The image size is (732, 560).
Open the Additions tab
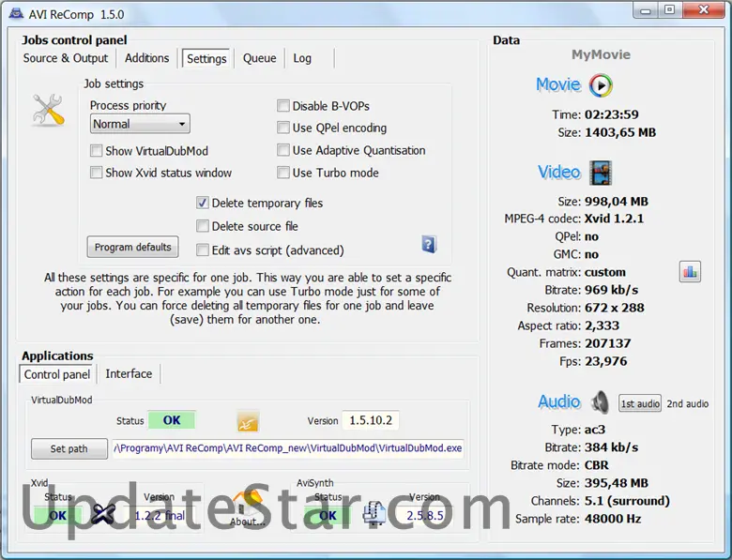(x=147, y=58)
